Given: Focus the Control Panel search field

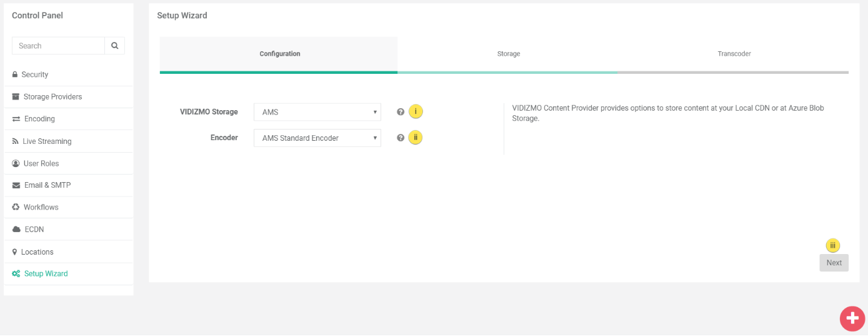Looking at the screenshot, I should click(x=58, y=46).
